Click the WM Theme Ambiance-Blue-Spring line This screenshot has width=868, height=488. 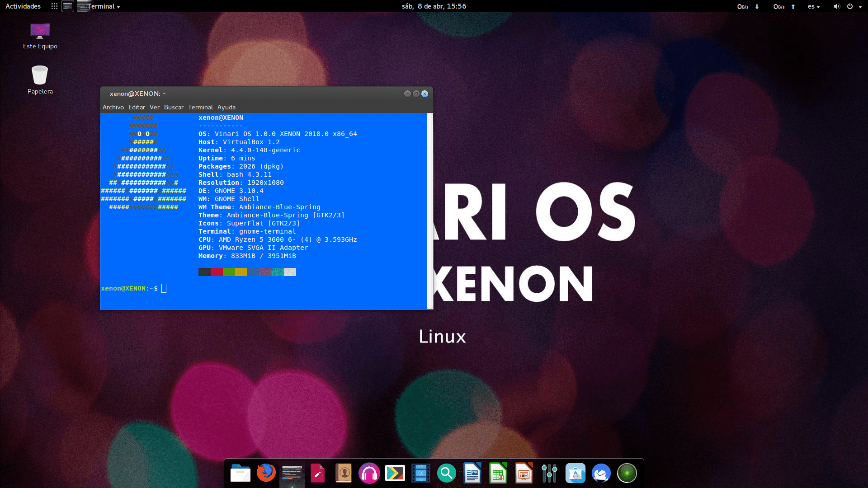tap(259, 207)
